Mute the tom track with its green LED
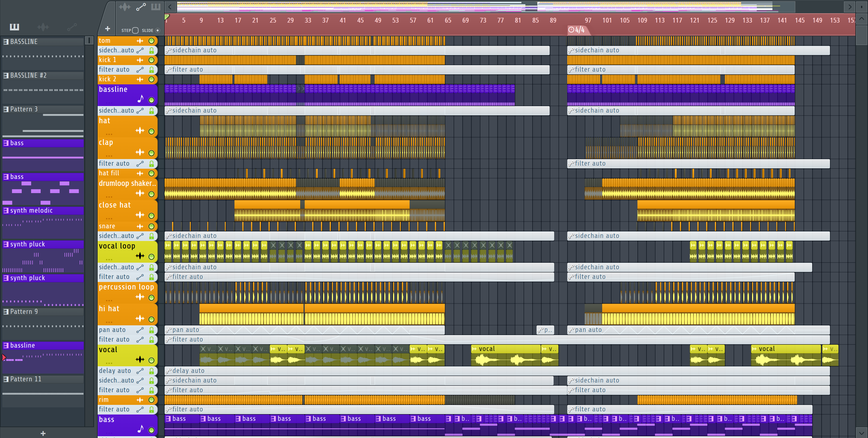 point(152,41)
